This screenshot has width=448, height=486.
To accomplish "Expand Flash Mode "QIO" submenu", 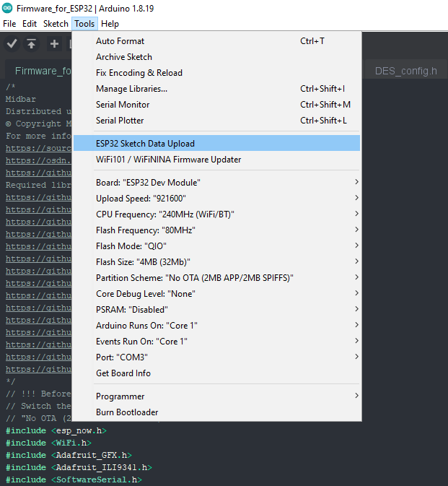I will point(216,246).
